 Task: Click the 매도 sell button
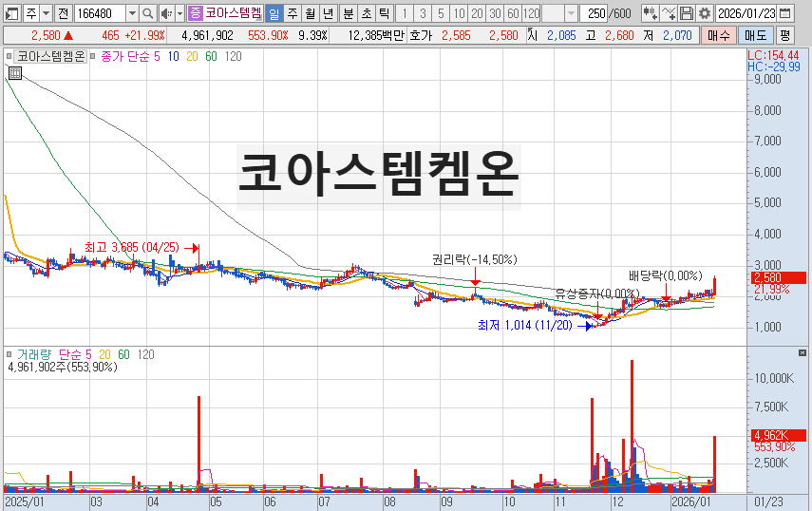click(x=756, y=35)
